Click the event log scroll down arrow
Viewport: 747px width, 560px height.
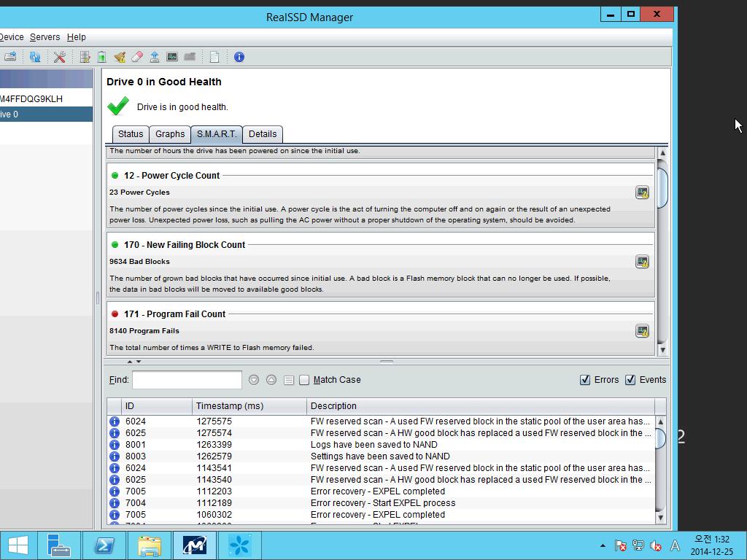tap(660, 518)
